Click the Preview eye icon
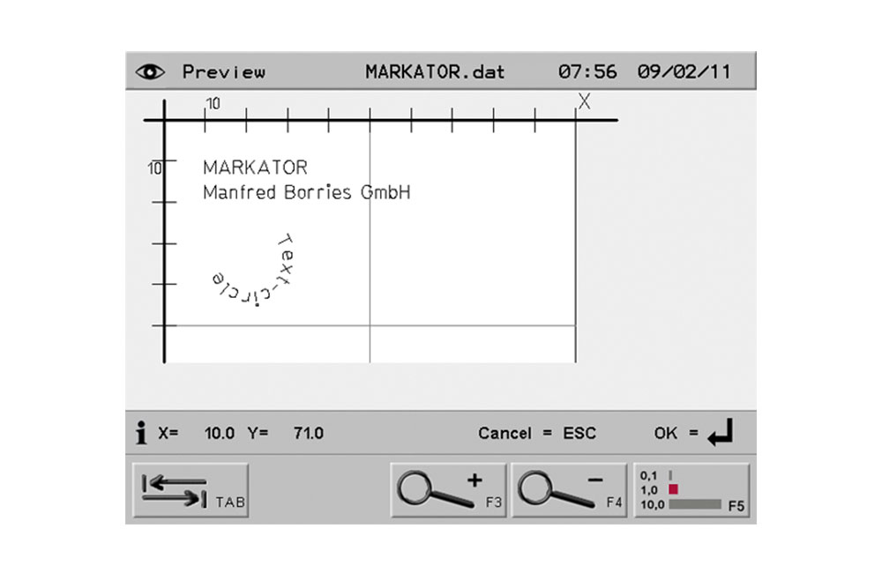Screen dimensions: 882x588 point(150,72)
